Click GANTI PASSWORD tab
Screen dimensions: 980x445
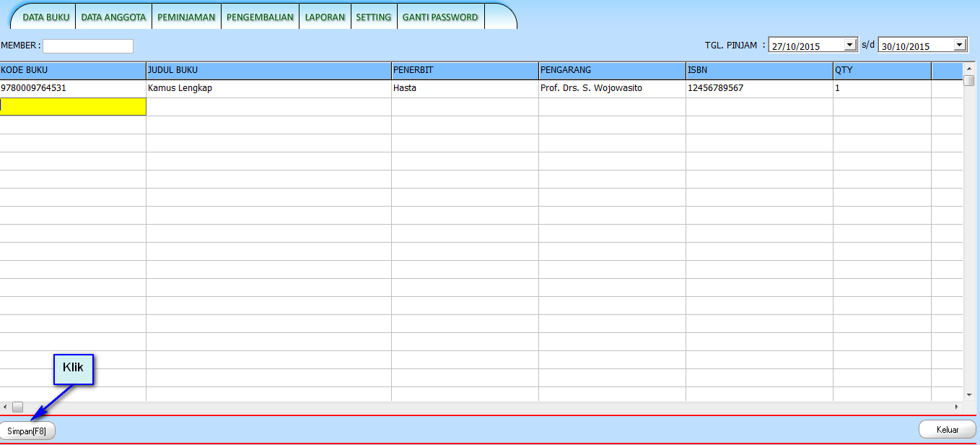[440, 17]
